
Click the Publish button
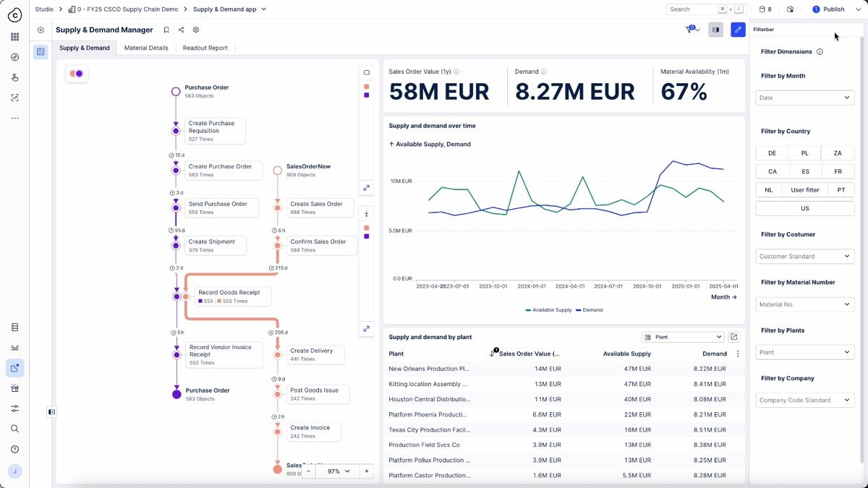[x=829, y=9]
